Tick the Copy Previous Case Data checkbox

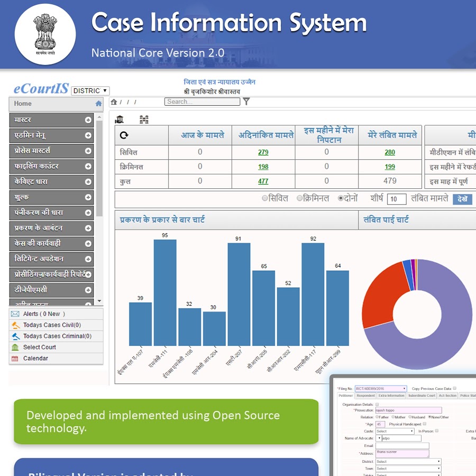(x=454, y=388)
